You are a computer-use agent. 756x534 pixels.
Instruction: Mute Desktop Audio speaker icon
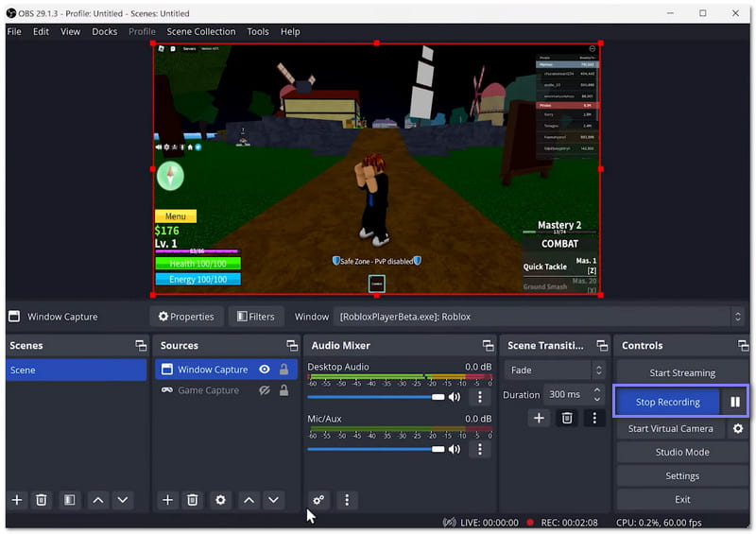click(455, 397)
